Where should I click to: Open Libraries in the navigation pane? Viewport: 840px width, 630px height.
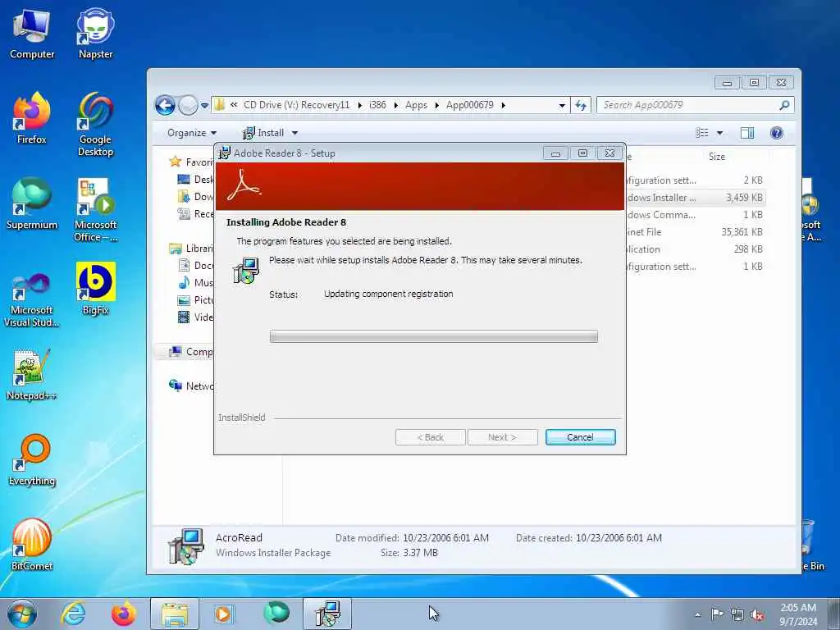[191, 249]
